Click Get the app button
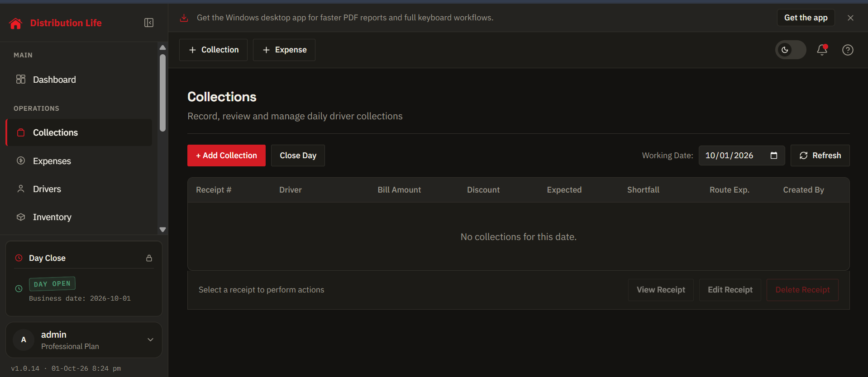Viewport: 868px width, 377px height. [x=806, y=18]
